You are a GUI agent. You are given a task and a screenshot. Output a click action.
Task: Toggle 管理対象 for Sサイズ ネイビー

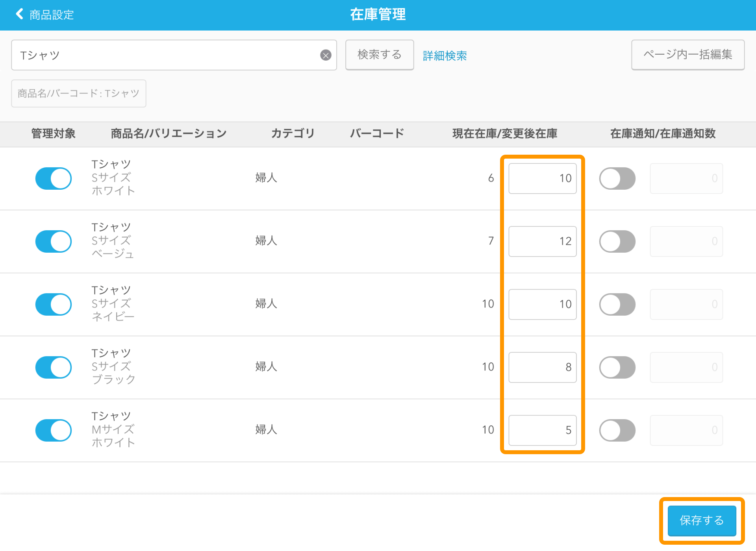coord(54,304)
